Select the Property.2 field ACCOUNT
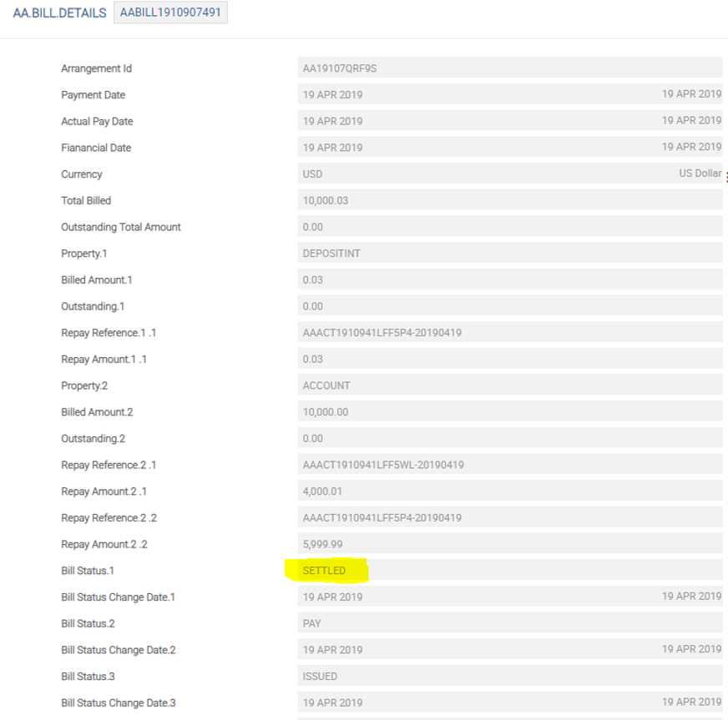The height and width of the screenshot is (720, 728). pyautogui.click(x=509, y=386)
